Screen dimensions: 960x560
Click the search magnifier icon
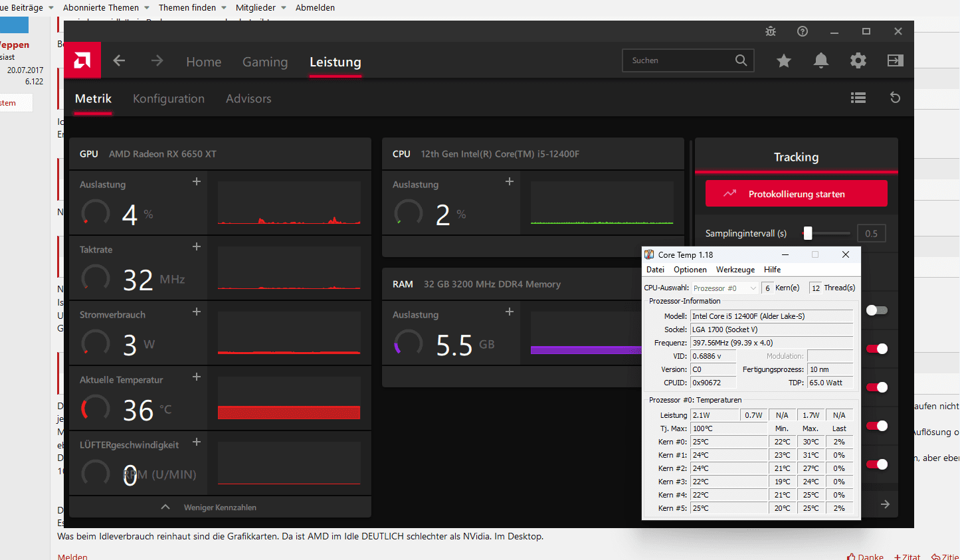[x=741, y=60]
